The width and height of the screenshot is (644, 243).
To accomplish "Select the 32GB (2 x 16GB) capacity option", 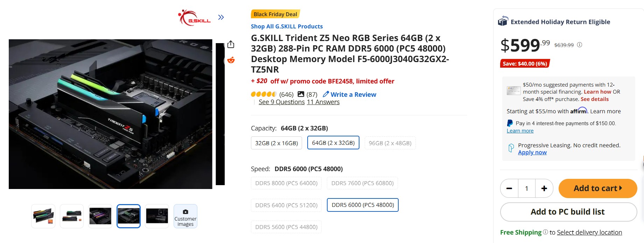I will point(276,143).
